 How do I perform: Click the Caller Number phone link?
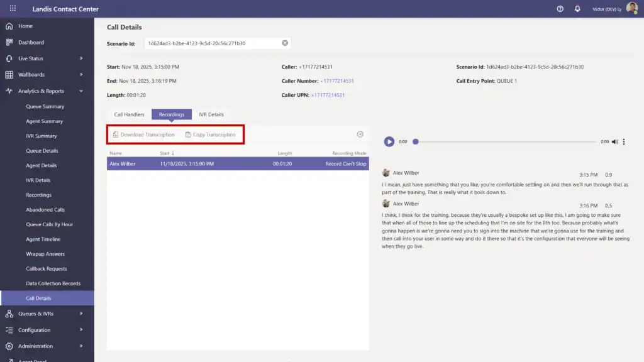[x=337, y=81]
